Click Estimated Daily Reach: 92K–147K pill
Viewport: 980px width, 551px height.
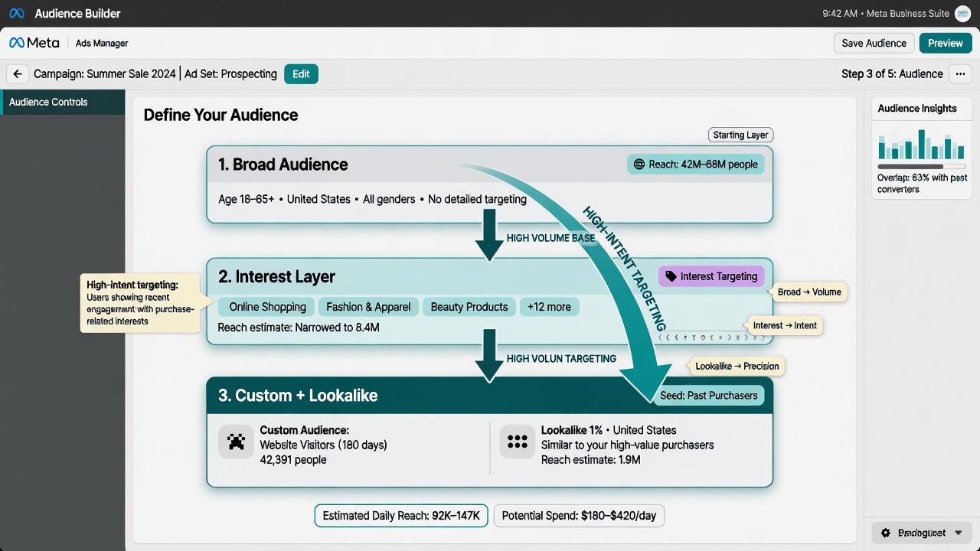(401, 516)
